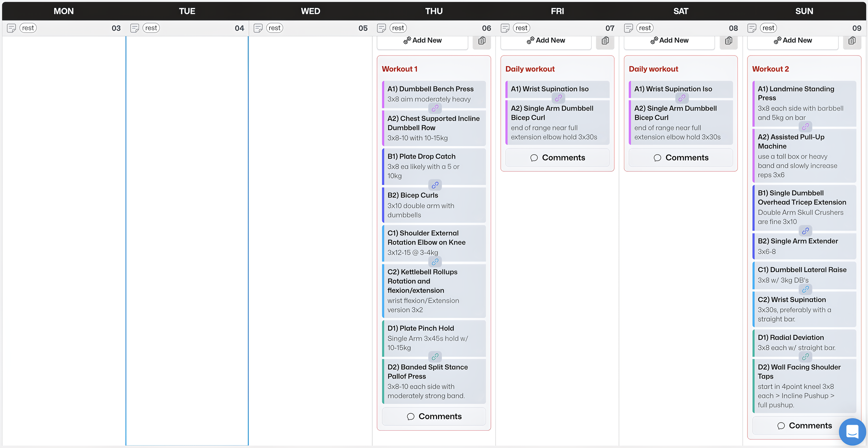868x448 pixels.
Task: Open Comments on Saturday's Daily workout
Action: (681, 158)
